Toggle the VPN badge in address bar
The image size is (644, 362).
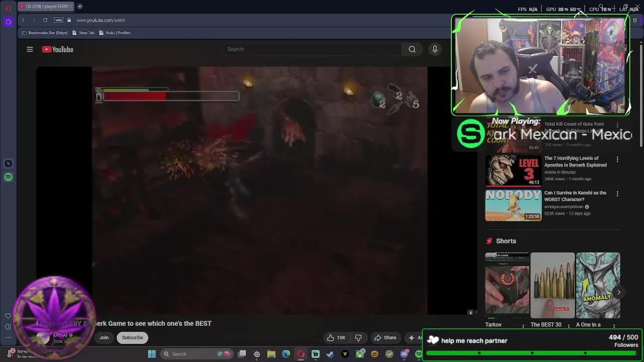(x=58, y=20)
